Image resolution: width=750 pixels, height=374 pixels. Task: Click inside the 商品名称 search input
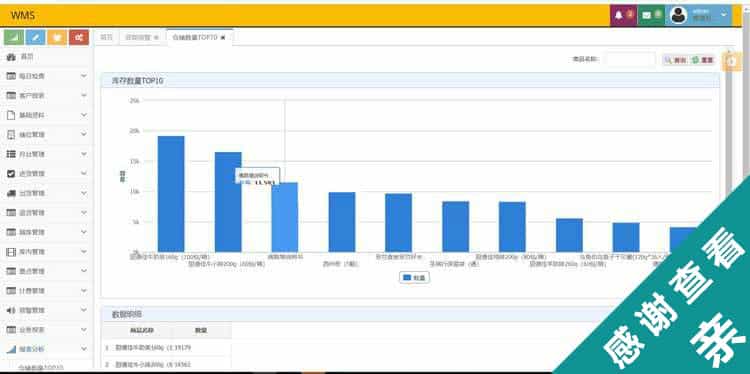(629, 60)
